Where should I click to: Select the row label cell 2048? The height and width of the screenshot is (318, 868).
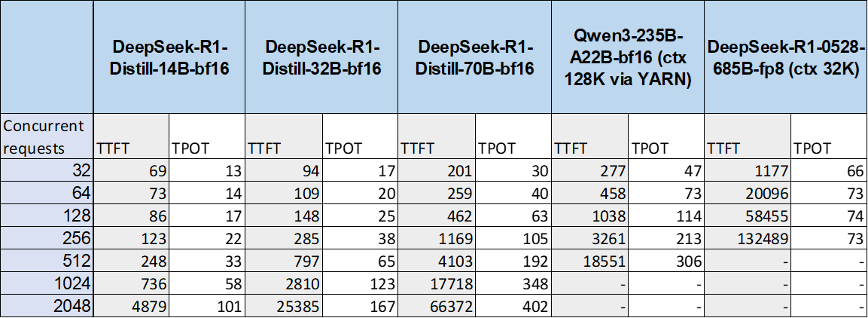[x=47, y=307]
